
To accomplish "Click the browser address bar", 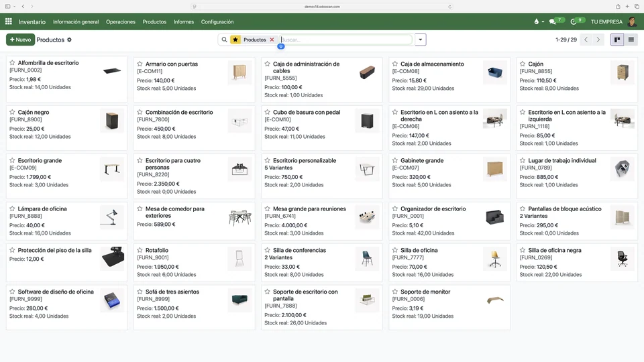I will pyautogui.click(x=322, y=7).
